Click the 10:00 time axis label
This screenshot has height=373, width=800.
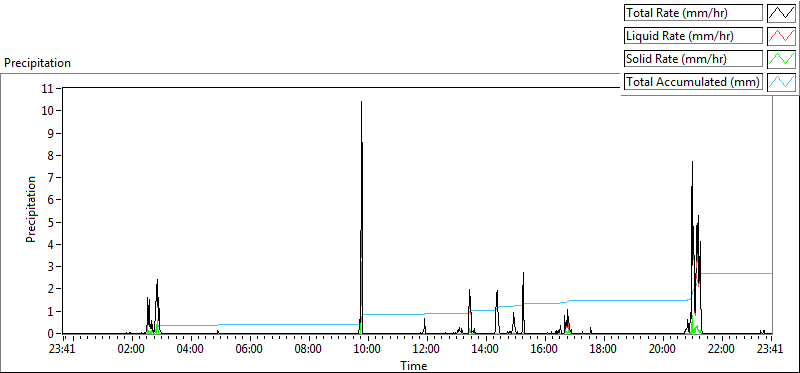click(x=368, y=350)
